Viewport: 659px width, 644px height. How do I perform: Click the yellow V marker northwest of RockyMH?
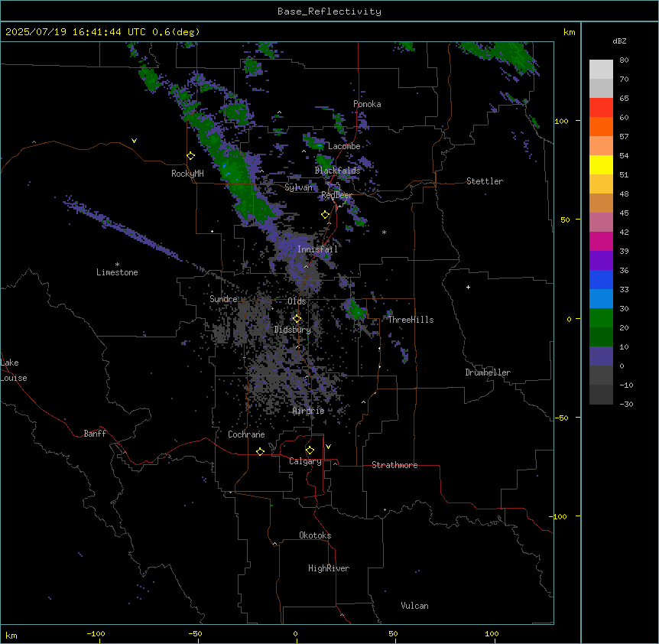point(134,141)
